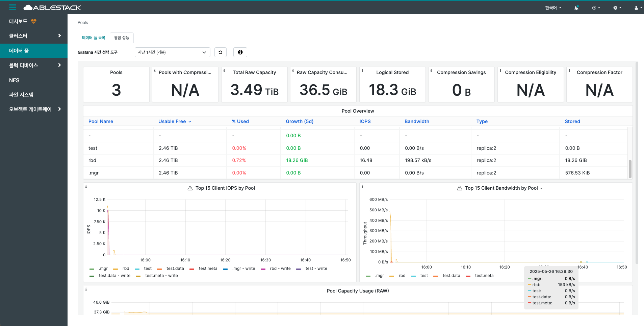Click the Grafana refresh button
This screenshot has height=326, width=644.
221,52
